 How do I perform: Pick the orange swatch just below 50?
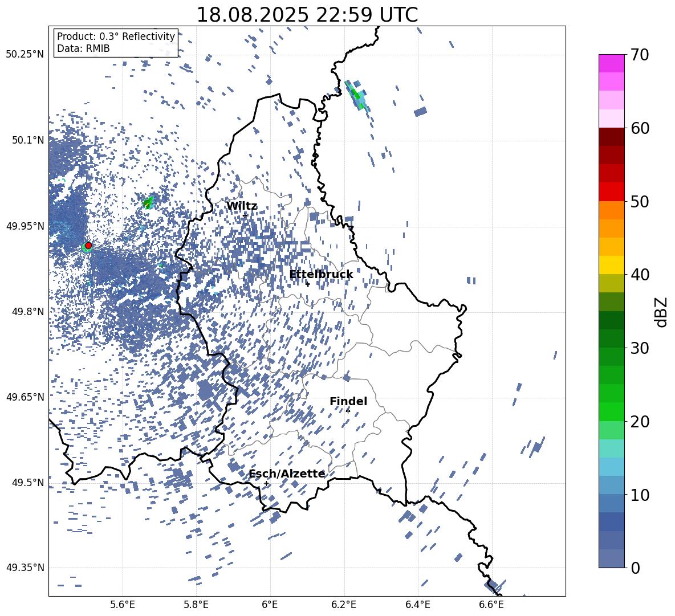tap(611, 210)
